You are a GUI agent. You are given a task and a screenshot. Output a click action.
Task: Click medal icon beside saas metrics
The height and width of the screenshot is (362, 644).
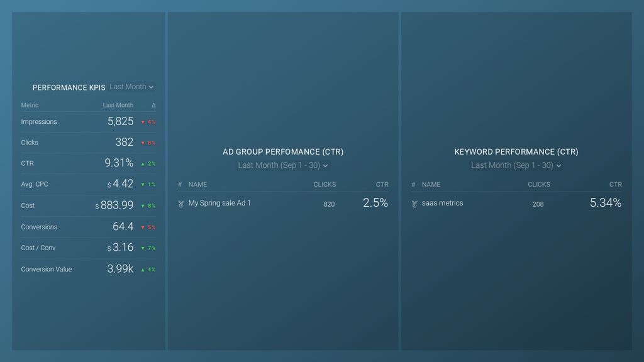[414, 204]
